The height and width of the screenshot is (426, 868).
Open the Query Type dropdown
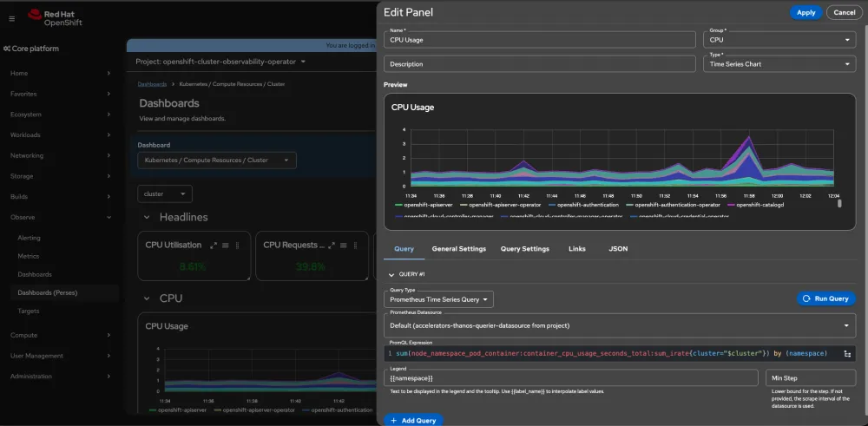coord(438,299)
